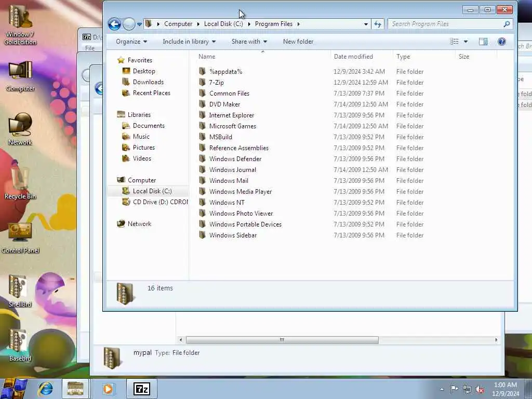Expand the address bar history dropdown
The height and width of the screenshot is (399, 532).
[366, 24]
